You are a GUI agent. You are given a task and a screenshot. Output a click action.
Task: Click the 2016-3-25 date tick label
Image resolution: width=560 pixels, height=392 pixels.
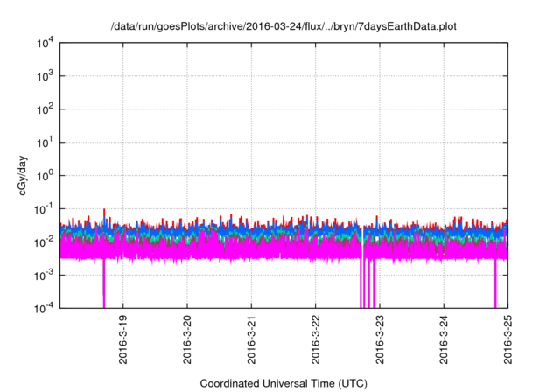pyautogui.click(x=507, y=339)
